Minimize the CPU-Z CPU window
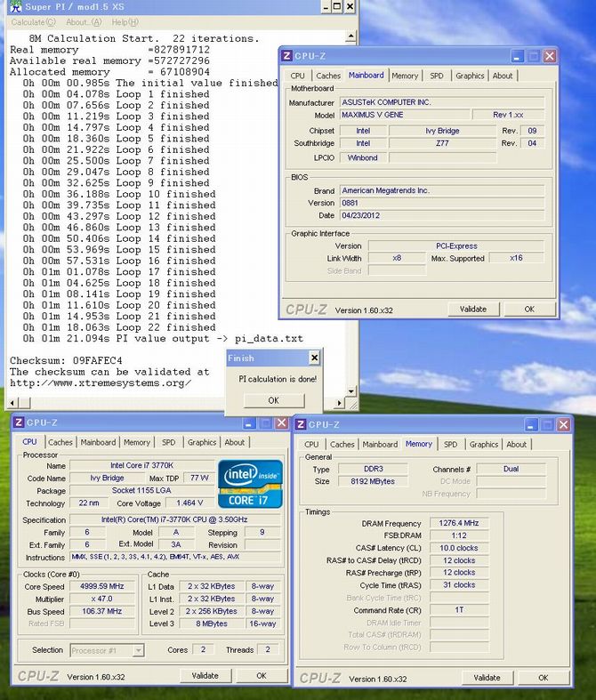This screenshot has width=596, height=700. pos(249,422)
